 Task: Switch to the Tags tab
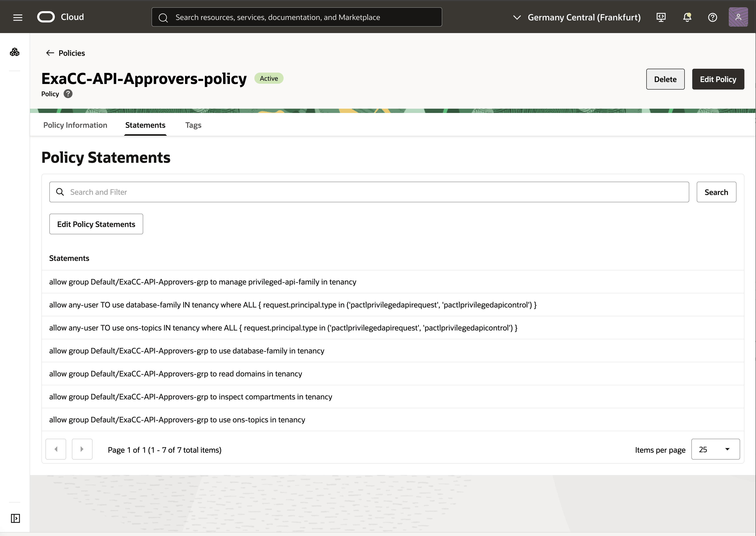[193, 125]
